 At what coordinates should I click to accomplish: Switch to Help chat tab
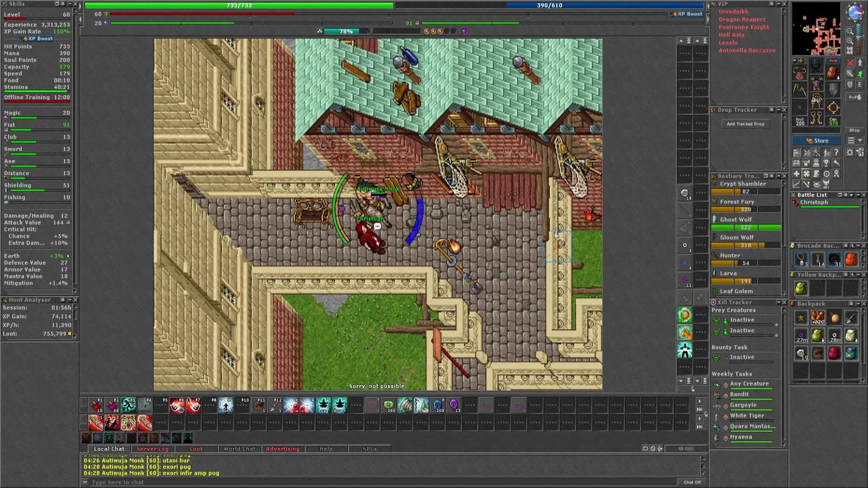[x=326, y=449]
